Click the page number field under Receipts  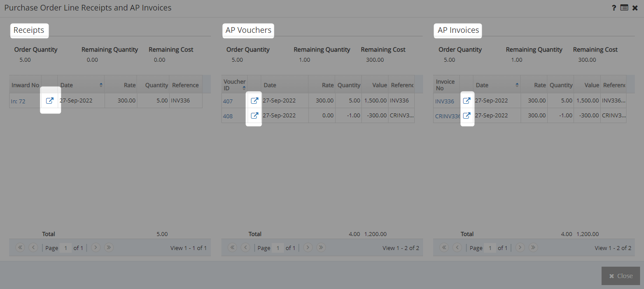(x=66, y=247)
